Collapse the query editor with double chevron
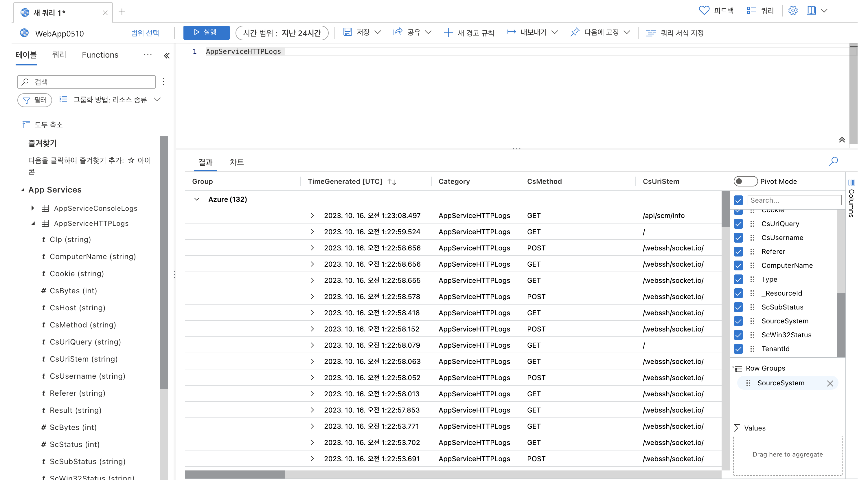The image size is (868, 480). (x=842, y=140)
